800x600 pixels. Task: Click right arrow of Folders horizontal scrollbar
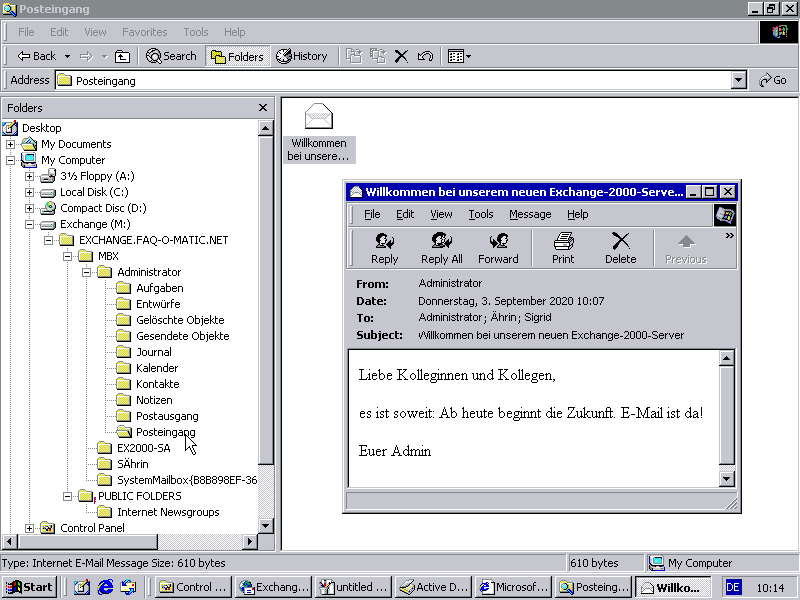(x=249, y=541)
